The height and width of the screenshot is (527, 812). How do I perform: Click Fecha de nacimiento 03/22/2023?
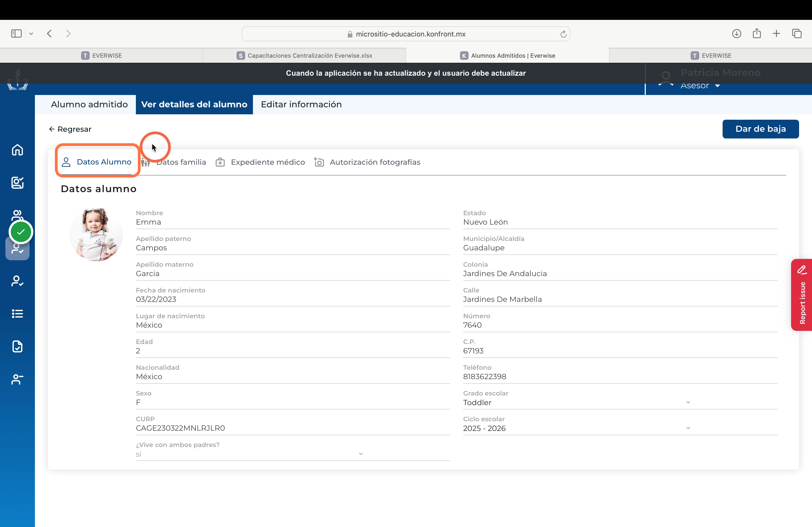pos(156,299)
